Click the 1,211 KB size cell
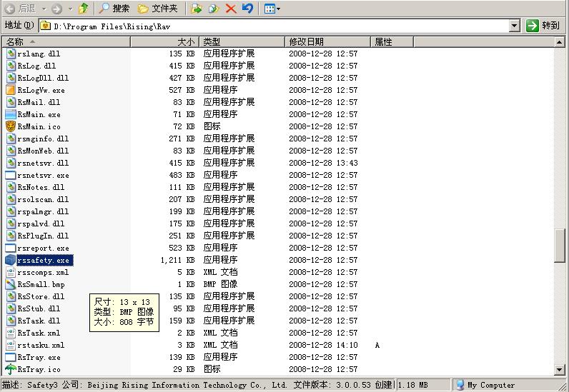 click(177, 260)
